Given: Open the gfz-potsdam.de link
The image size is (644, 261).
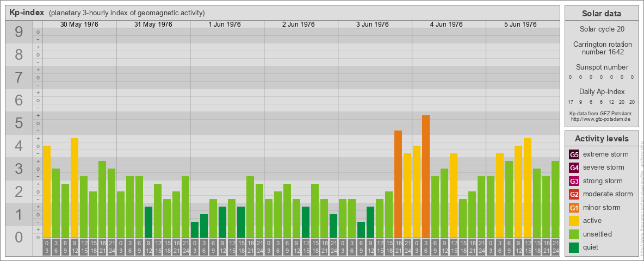Looking at the screenshot, I should coord(602,119).
